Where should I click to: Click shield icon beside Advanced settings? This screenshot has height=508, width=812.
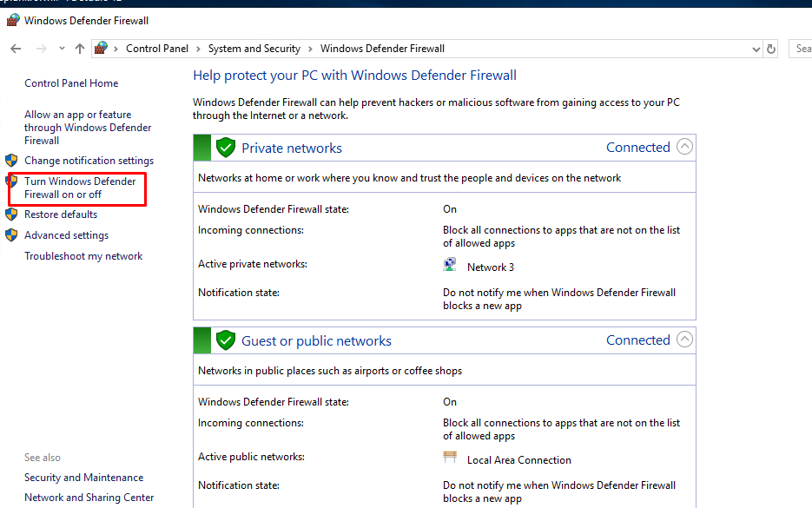(11, 235)
